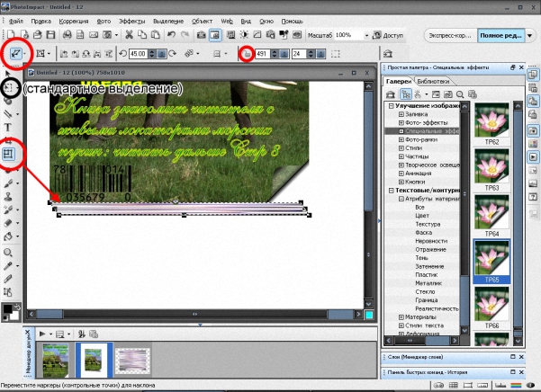Screen dimensions: 541x392
Task: Select the Transform tool in toolbox
Action: [8, 154]
